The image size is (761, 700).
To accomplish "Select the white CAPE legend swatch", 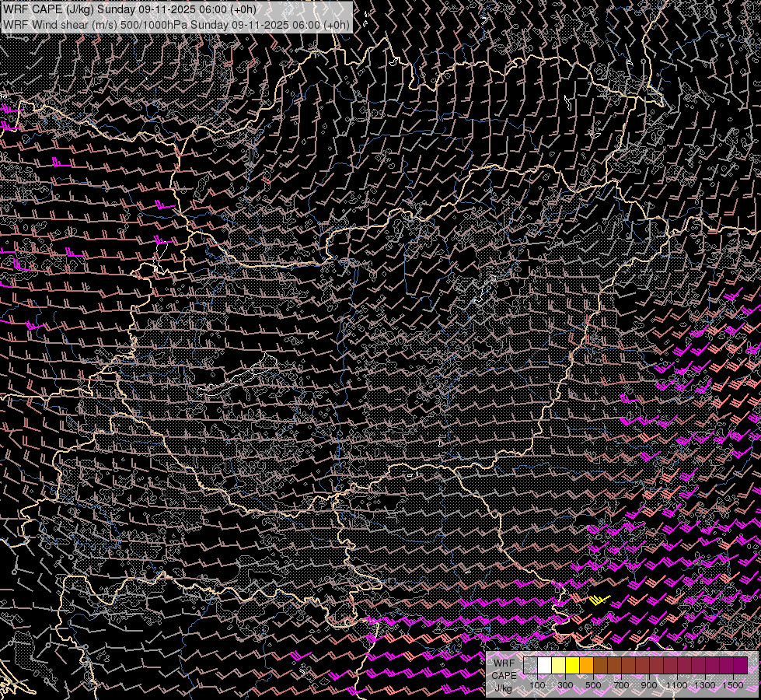I will [x=545, y=666].
